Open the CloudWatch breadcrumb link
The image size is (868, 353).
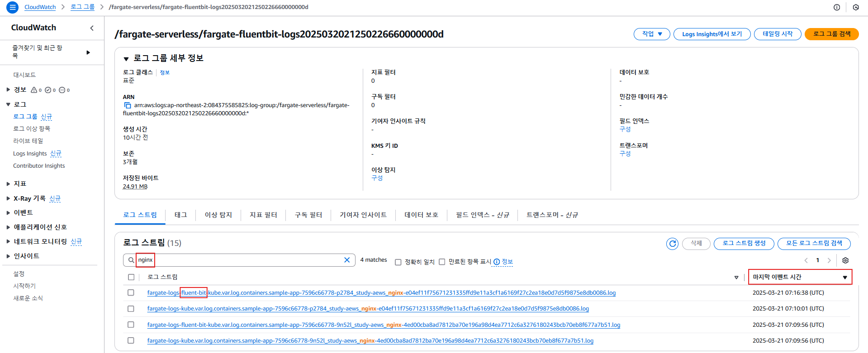coord(40,7)
